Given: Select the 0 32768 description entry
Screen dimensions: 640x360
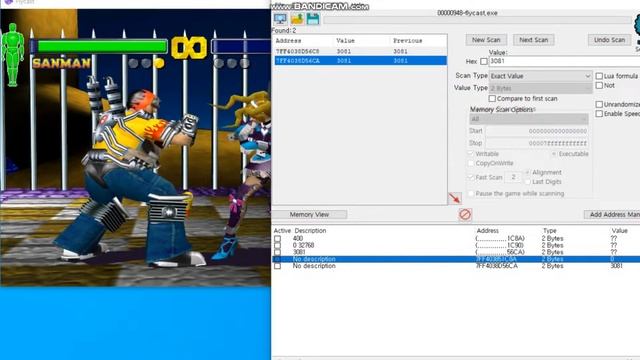Looking at the screenshot, I should (303, 245).
